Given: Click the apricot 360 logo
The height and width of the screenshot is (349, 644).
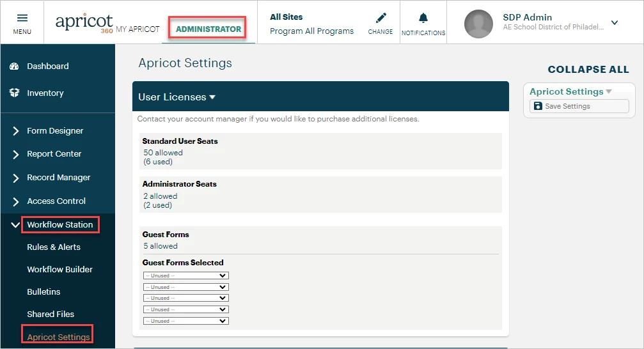Looking at the screenshot, I should click(84, 22).
